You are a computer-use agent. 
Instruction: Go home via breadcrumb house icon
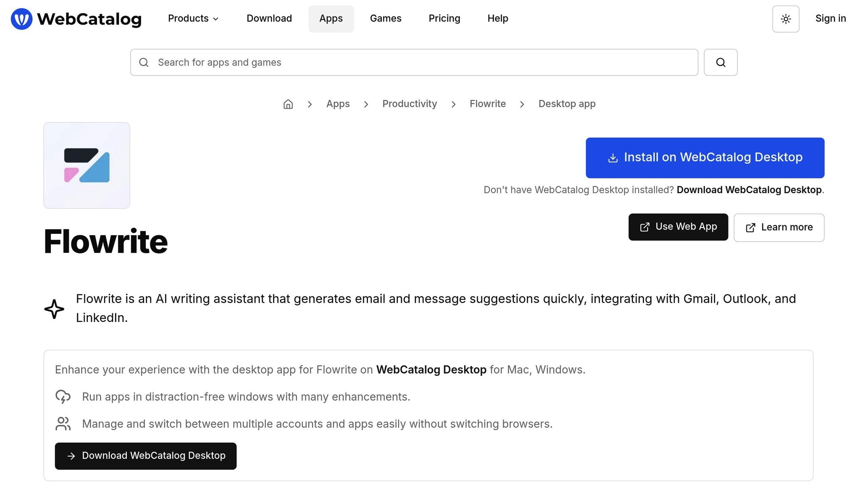[288, 104]
